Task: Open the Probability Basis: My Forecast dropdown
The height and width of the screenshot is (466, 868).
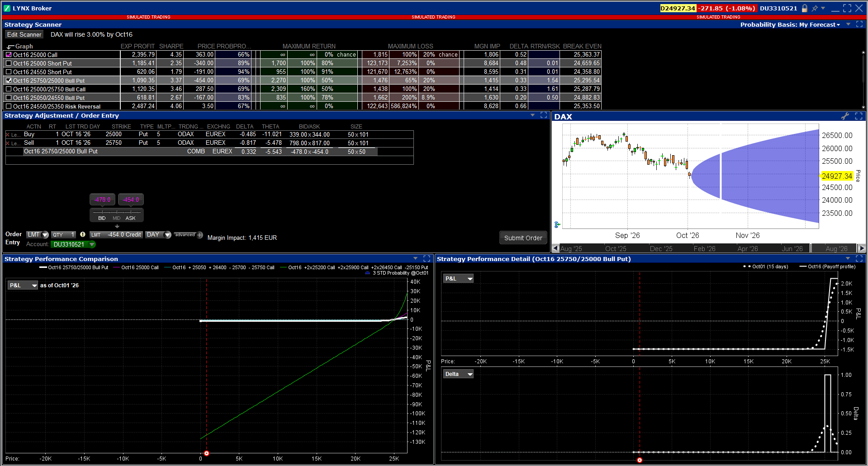Action: coord(790,24)
